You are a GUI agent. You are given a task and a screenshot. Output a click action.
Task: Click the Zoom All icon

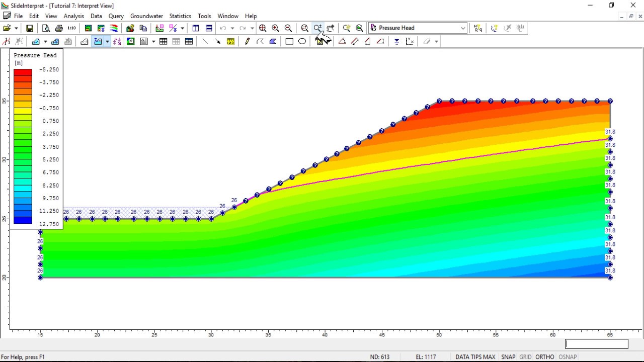263,28
